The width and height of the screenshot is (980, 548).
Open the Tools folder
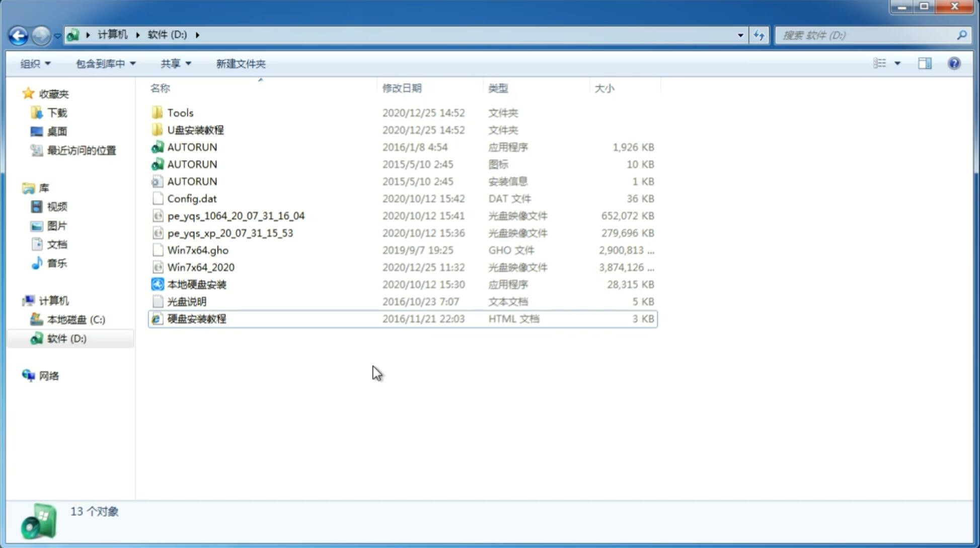pyautogui.click(x=180, y=112)
